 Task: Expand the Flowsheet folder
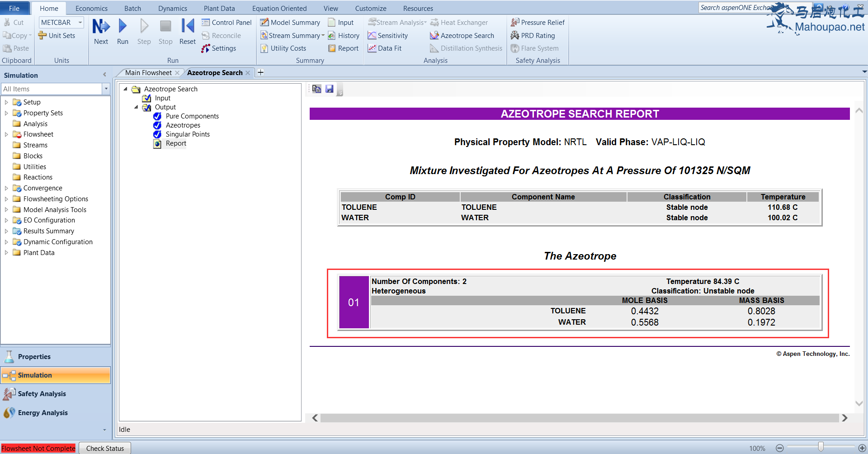(x=6, y=134)
